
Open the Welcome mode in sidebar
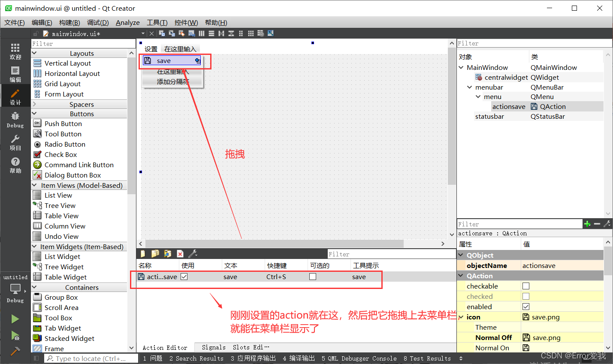tap(15, 51)
